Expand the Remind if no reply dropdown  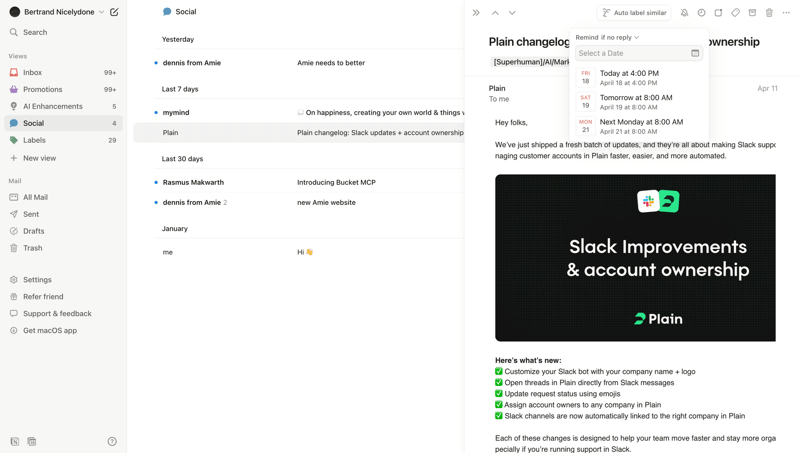607,37
